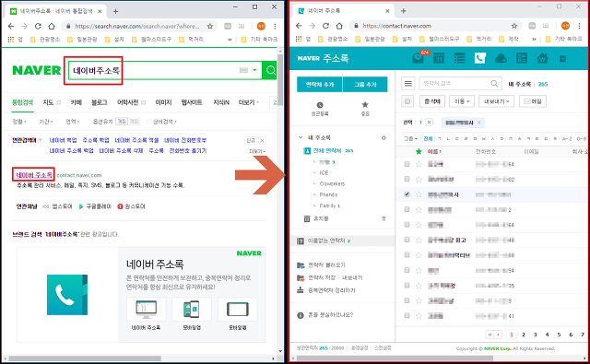This screenshot has width=590, height=364.
Task: Uncheck the selected contact row checkbox
Action: [407, 194]
